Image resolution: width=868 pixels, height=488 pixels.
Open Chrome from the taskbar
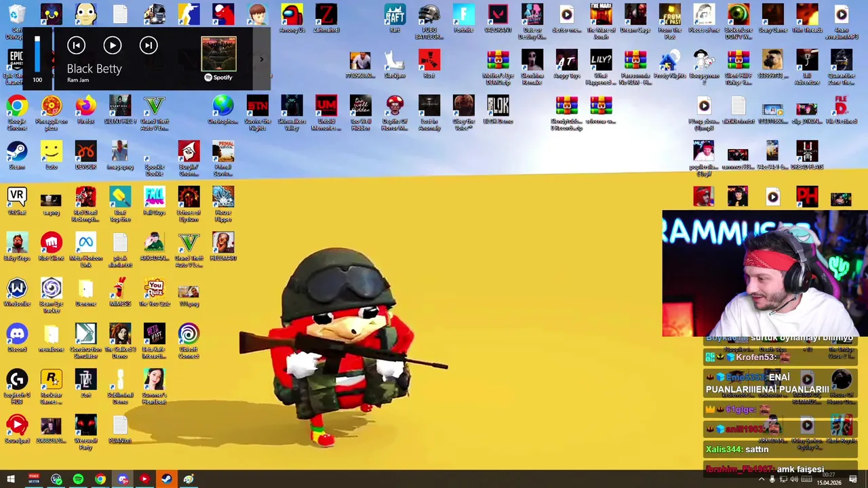100,479
